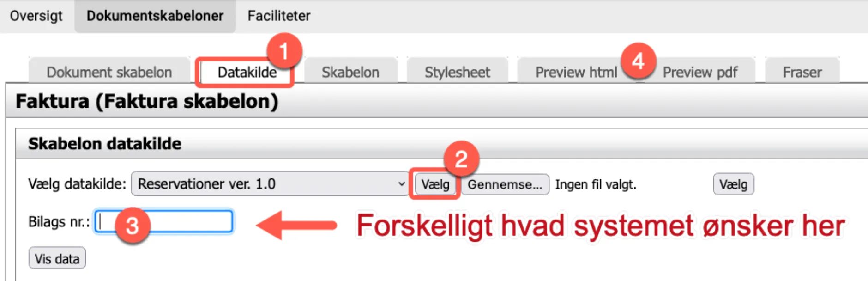Select the Dokumentskabeloner menu item
This screenshot has width=868, height=281.
(156, 16)
